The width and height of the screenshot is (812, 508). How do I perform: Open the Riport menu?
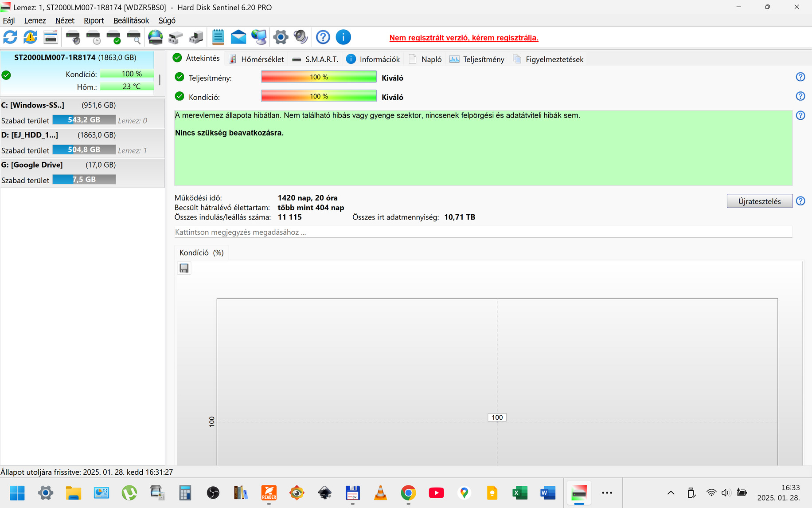tap(94, 20)
